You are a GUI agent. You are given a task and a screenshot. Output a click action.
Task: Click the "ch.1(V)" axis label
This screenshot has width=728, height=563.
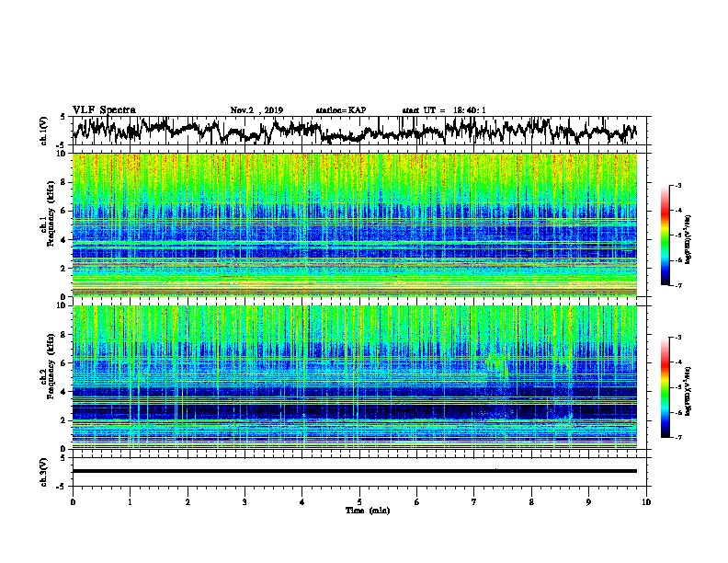[x=43, y=131]
